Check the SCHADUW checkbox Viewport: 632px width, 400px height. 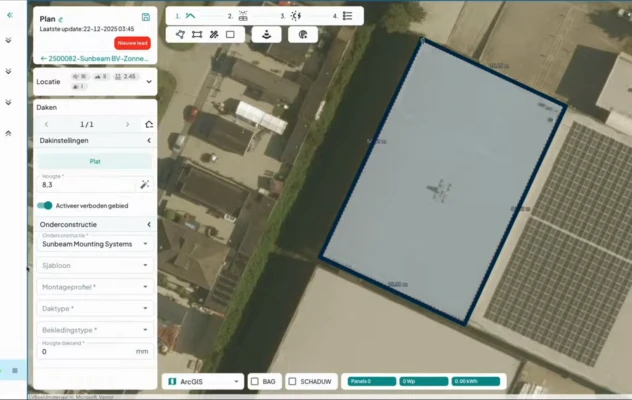tap(292, 381)
